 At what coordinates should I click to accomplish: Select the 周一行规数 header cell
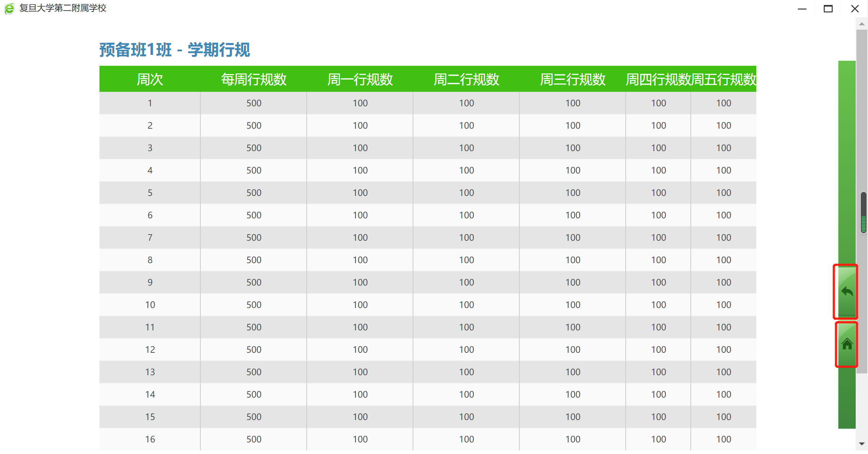(x=360, y=79)
